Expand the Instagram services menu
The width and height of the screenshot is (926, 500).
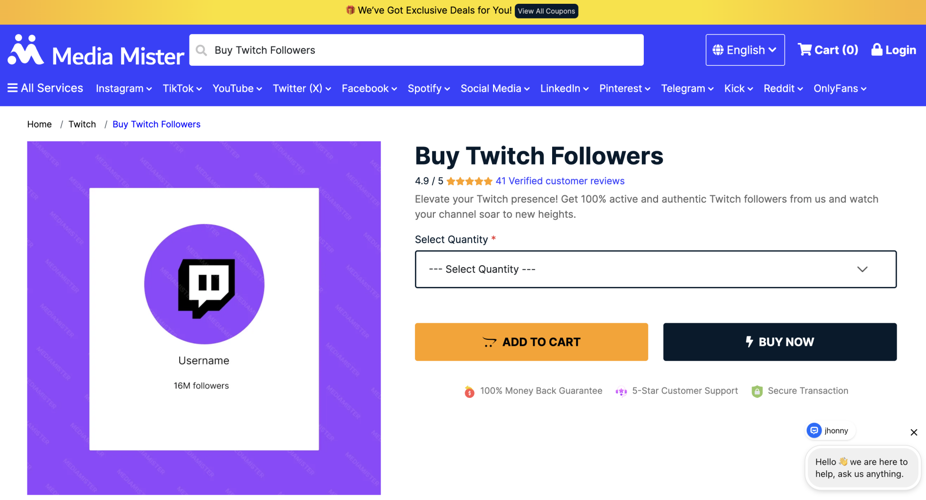(x=123, y=89)
